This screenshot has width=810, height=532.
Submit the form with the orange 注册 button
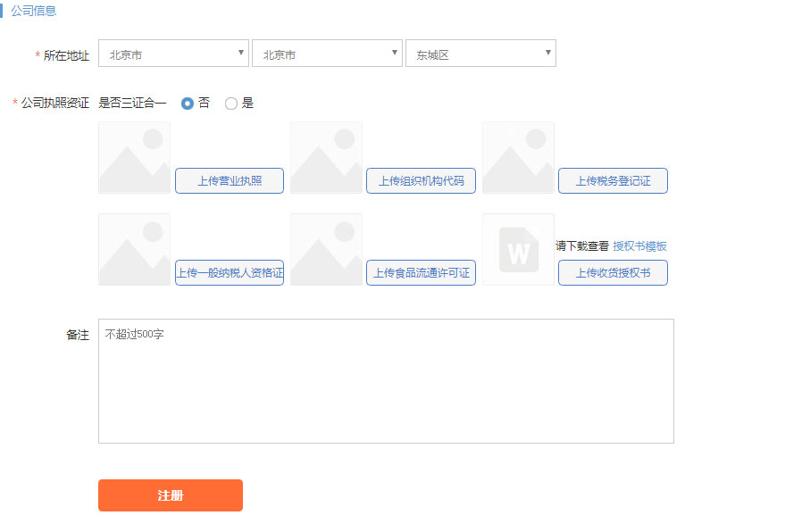[x=171, y=495]
